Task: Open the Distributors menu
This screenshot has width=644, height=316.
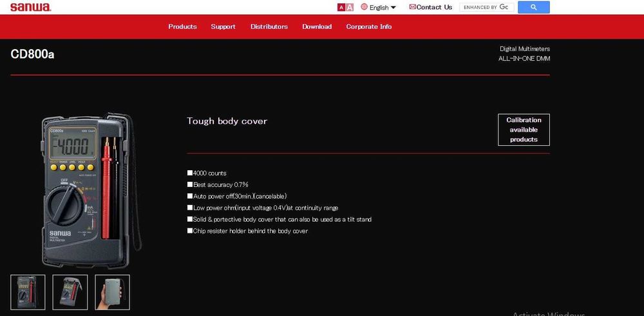Action: click(269, 26)
